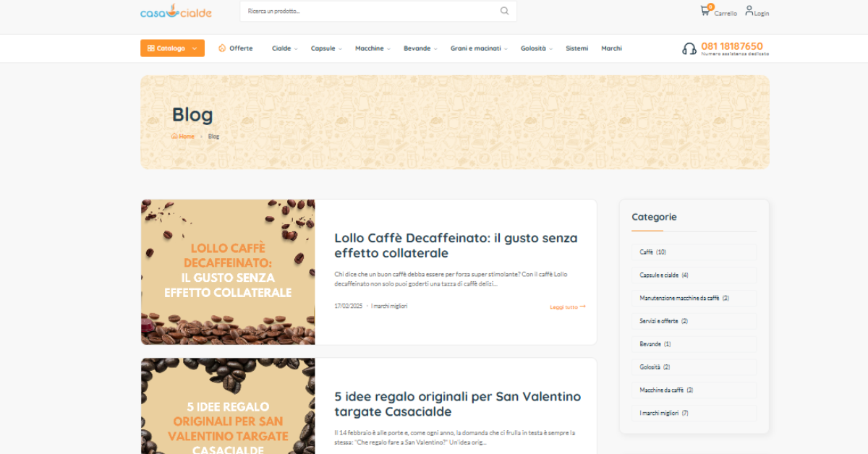The height and width of the screenshot is (454, 868).
Task: Click the Casacialde logo
Action: pos(176,11)
